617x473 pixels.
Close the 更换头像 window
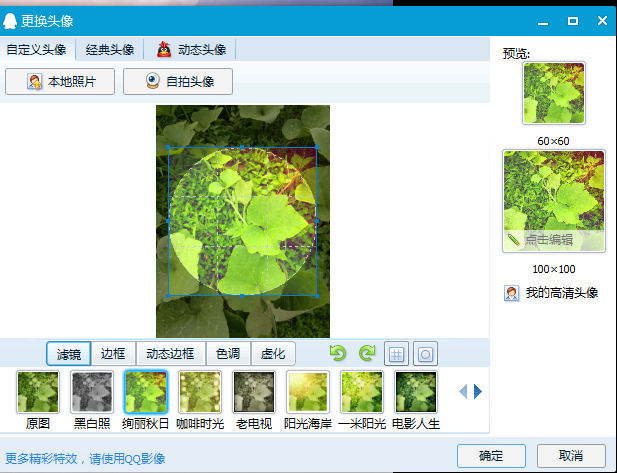pos(602,21)
